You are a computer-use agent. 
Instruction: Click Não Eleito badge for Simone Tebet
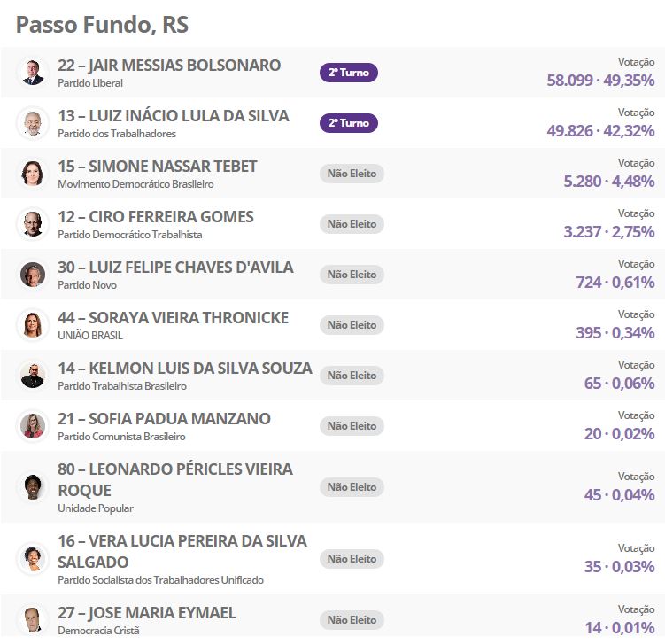point(352,174)
